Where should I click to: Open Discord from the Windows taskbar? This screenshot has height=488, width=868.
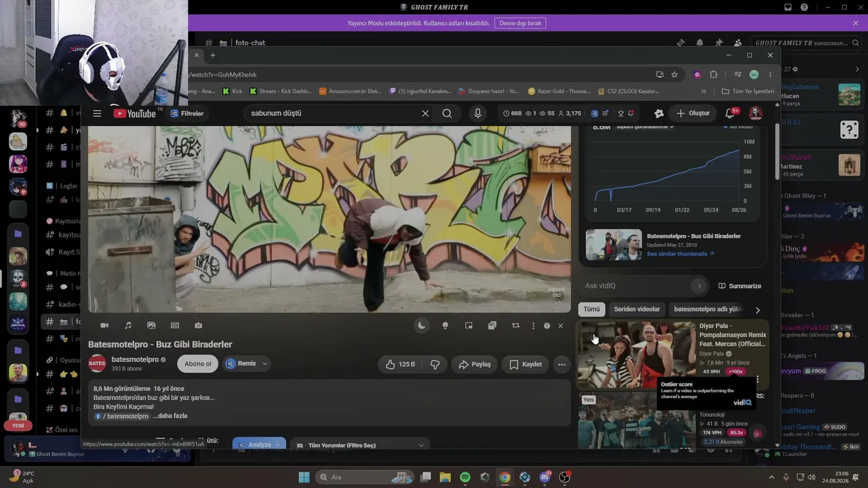pos(545,477)
